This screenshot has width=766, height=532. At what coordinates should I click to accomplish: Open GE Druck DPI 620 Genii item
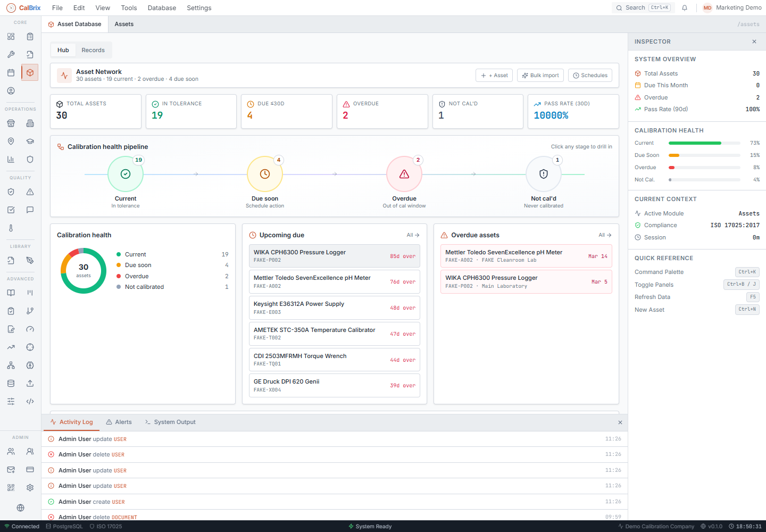coord(335,385)
